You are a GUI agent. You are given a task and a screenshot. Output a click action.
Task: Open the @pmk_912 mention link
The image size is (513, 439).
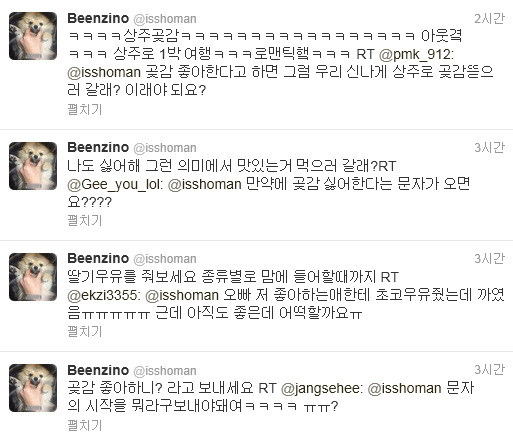pyautogui.click(x=415, y=54)
